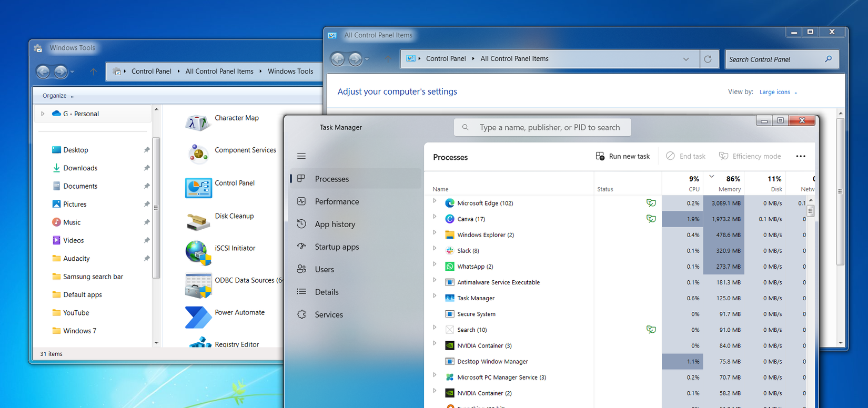Click the Search Control Panel field
868x408 pixels.
[x=782, y=59]
